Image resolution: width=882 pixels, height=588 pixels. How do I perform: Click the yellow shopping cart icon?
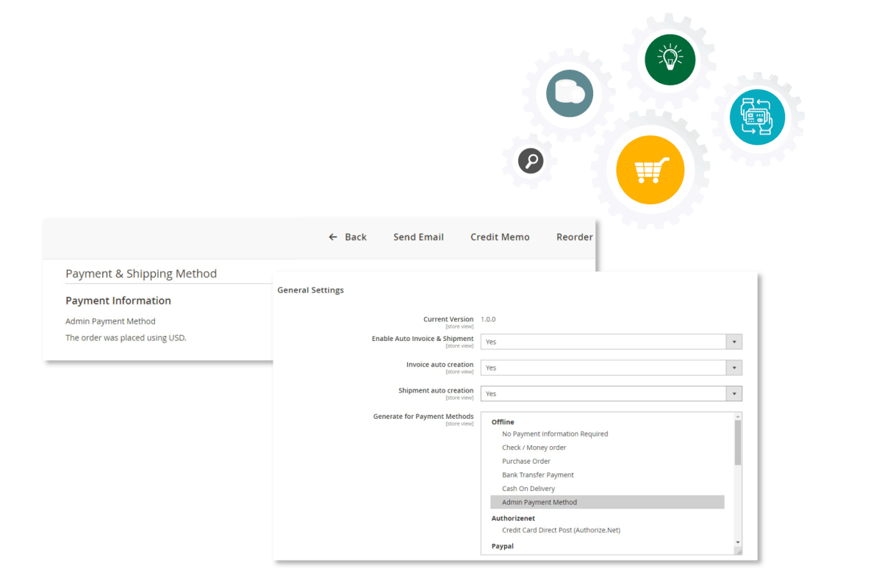(x=650, y=170)
